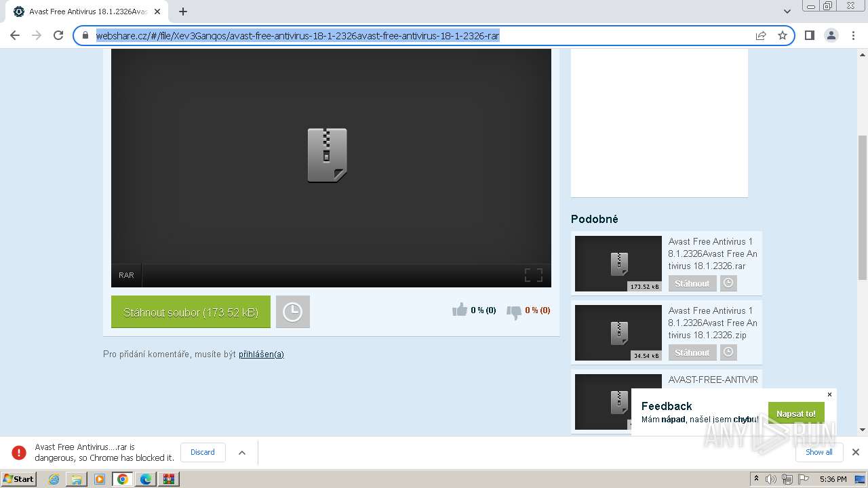Viewport: 868px width, 488px height.
Task: Expand the blocked download options chevron
Action: pyautogui.click(x=242, y=452)
